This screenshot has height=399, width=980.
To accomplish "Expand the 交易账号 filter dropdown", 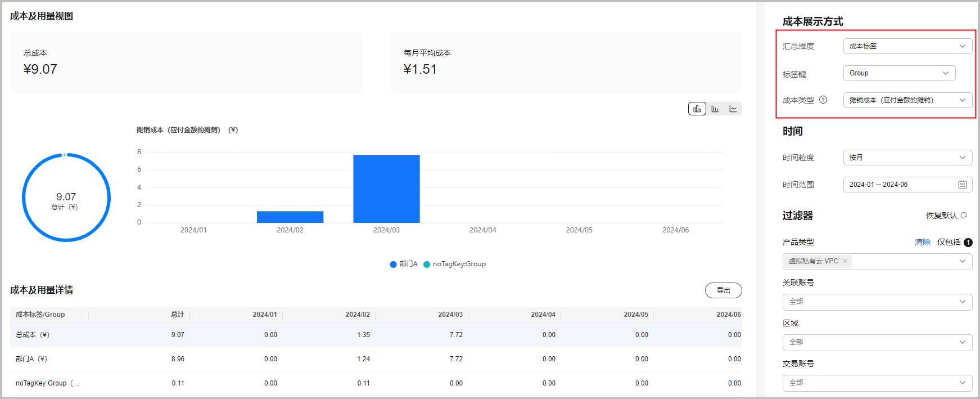I will [877, 383].
